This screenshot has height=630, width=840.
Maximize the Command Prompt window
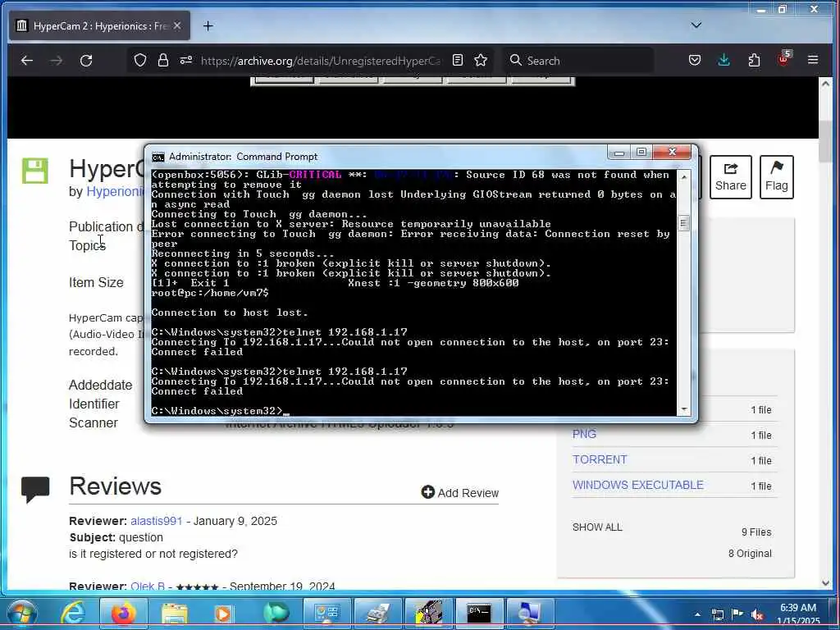click(x=641, y=153)
